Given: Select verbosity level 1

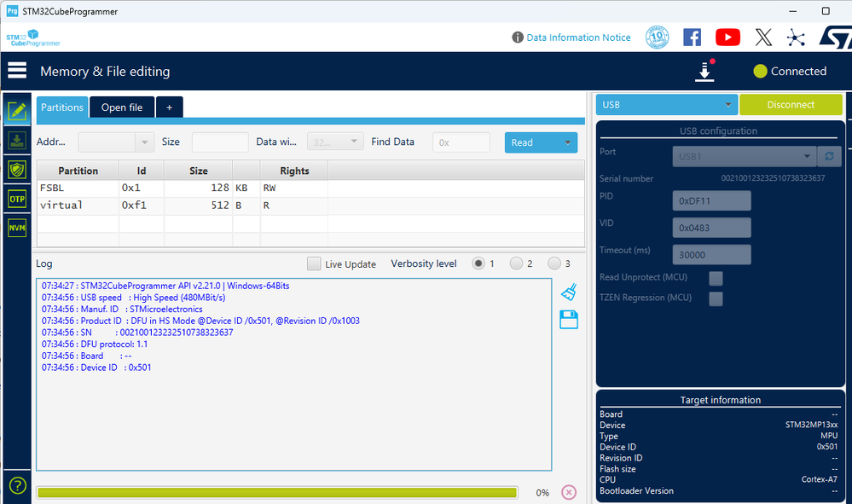Looking at the screenshot, I should click(478, 264).
